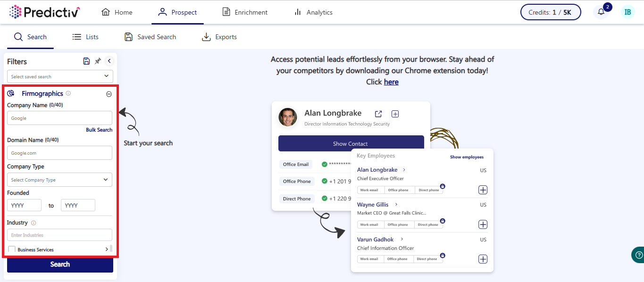The width and height of the screenshot is (644, 282).
Task: Check the Business Services industry checkbox
Action: pyautogui.click(x=12, y=249)
